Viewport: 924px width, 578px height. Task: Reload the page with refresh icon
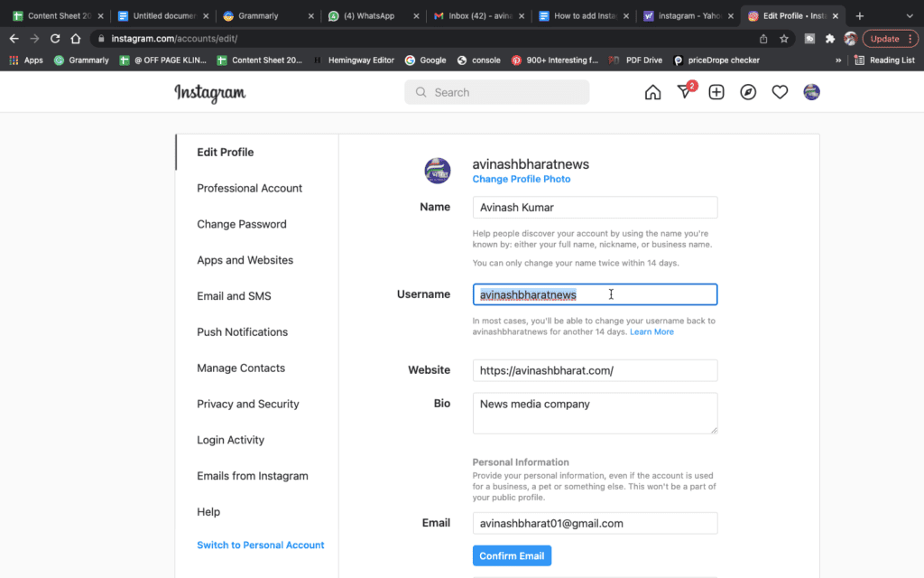coord(55,38)
